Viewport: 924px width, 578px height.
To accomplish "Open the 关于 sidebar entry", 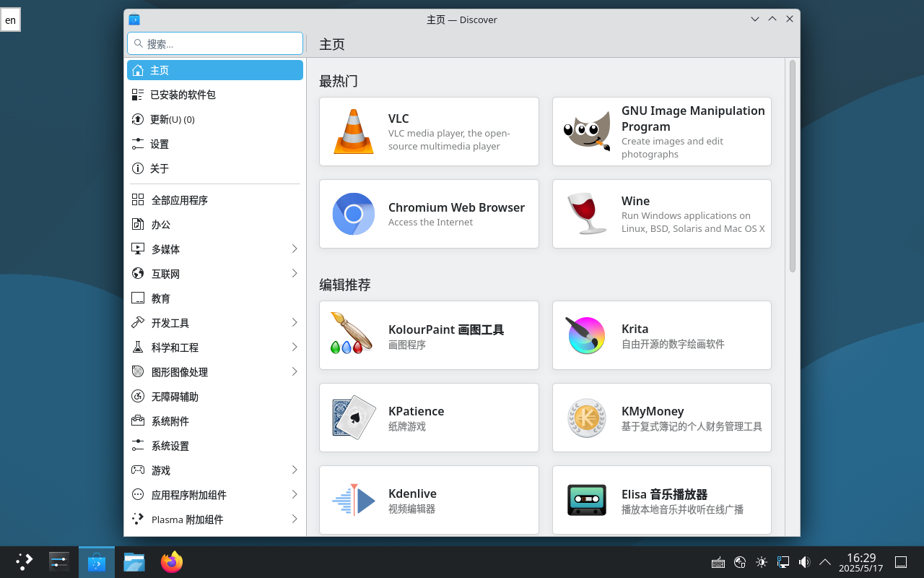I will (x=215, y=168).
